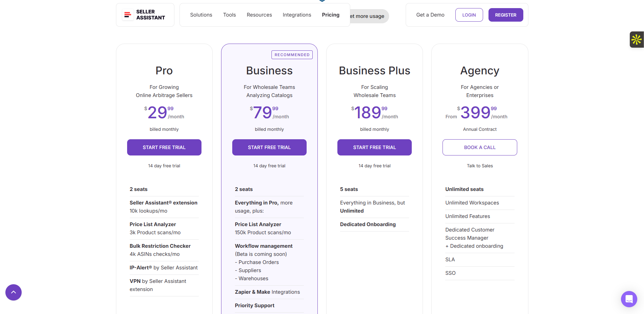The image size is (644, 314).
Task: Expand the Tools menu
Action: [x=230, y=15]
